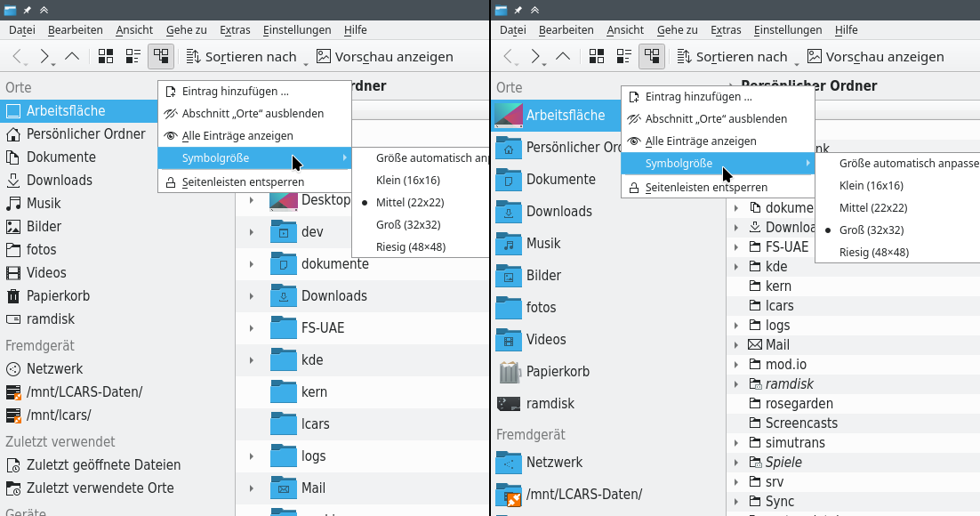Expand logs folder in right window

pyautogui.click(x=736, y=326)
